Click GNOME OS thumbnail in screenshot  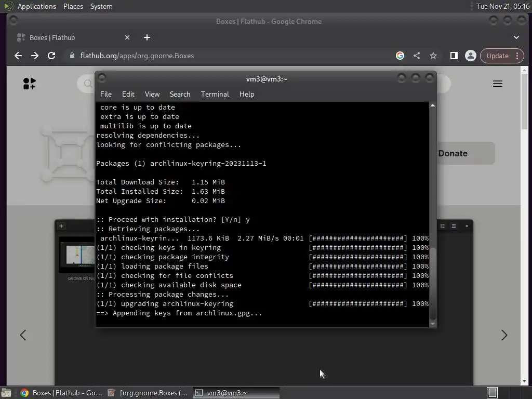tap(77, 255)
